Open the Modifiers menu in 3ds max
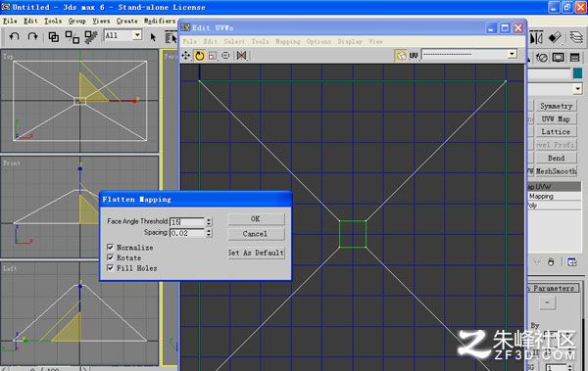Screen dimensions: 588x371 [x=160, y=21]
